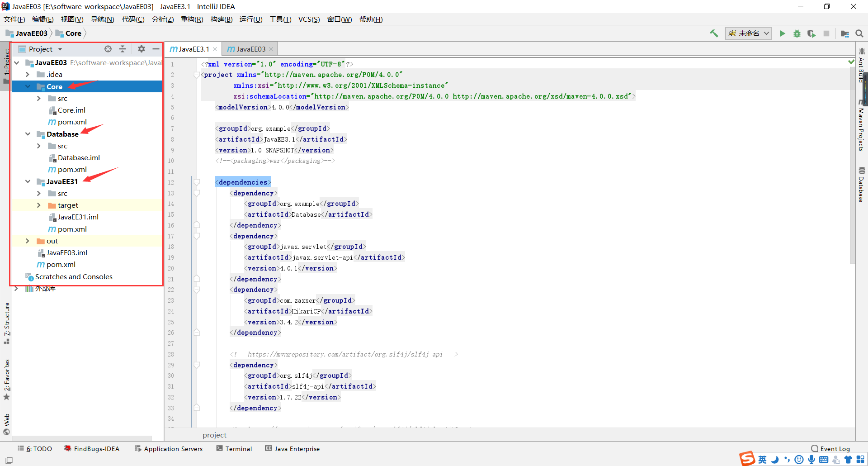Locate current file with crosshair icon
Viewport: 868px width, 466px height.
(x=108, y=49)
